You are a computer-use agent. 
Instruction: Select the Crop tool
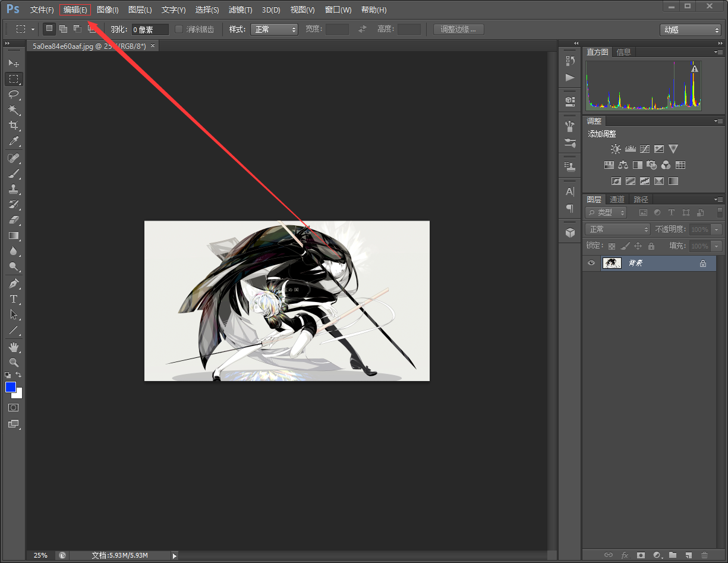coord(14,125)
